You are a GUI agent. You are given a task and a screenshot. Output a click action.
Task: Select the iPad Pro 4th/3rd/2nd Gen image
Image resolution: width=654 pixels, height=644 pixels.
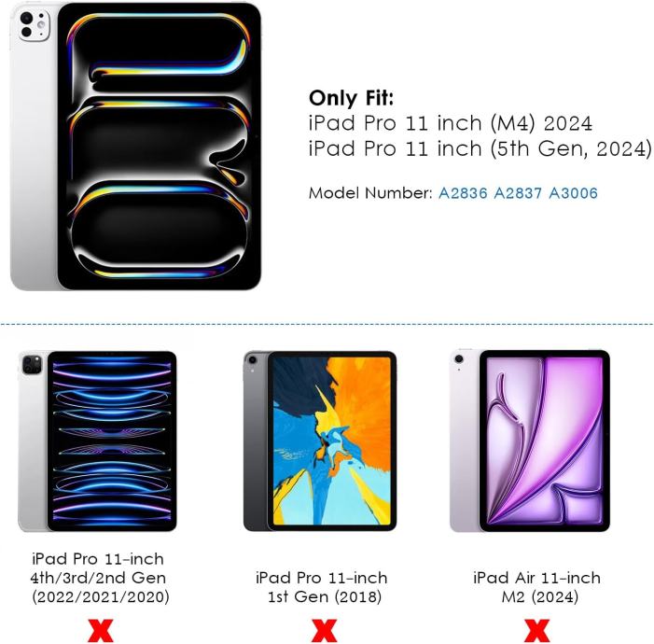tap(98, 441)
